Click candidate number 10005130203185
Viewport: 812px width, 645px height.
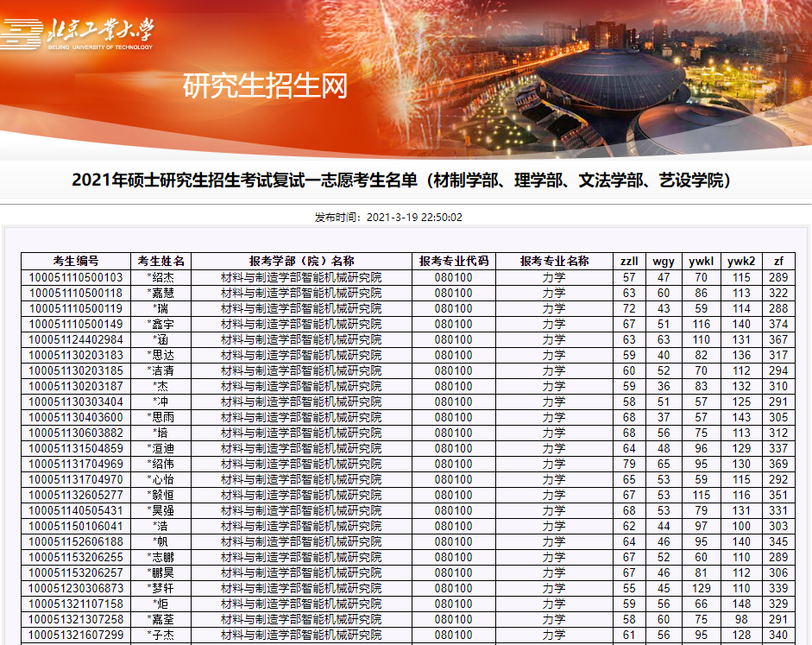coord(76,371)
